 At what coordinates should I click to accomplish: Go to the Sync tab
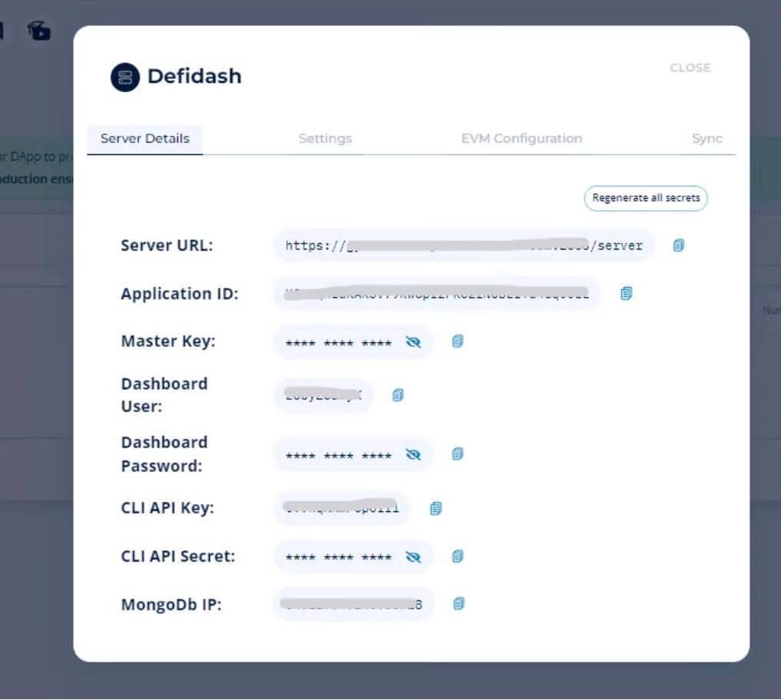click(707, 139)
